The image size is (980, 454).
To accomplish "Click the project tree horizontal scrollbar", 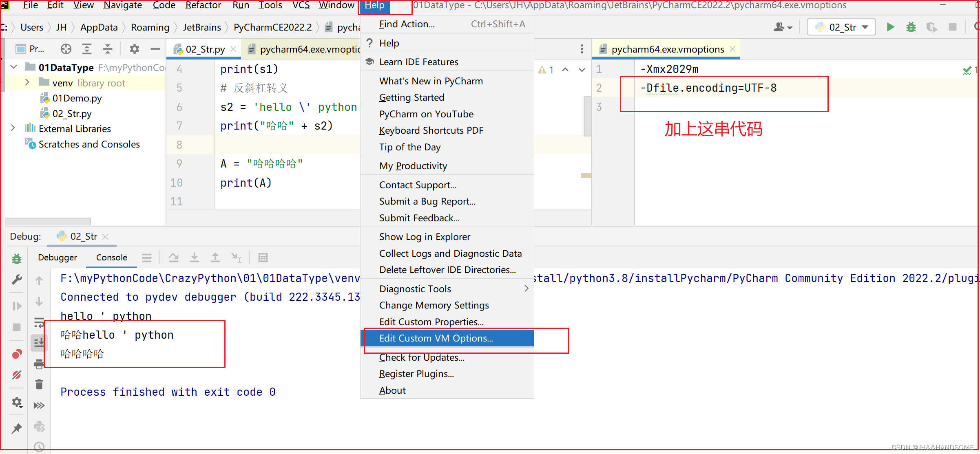I will [48, 221].
